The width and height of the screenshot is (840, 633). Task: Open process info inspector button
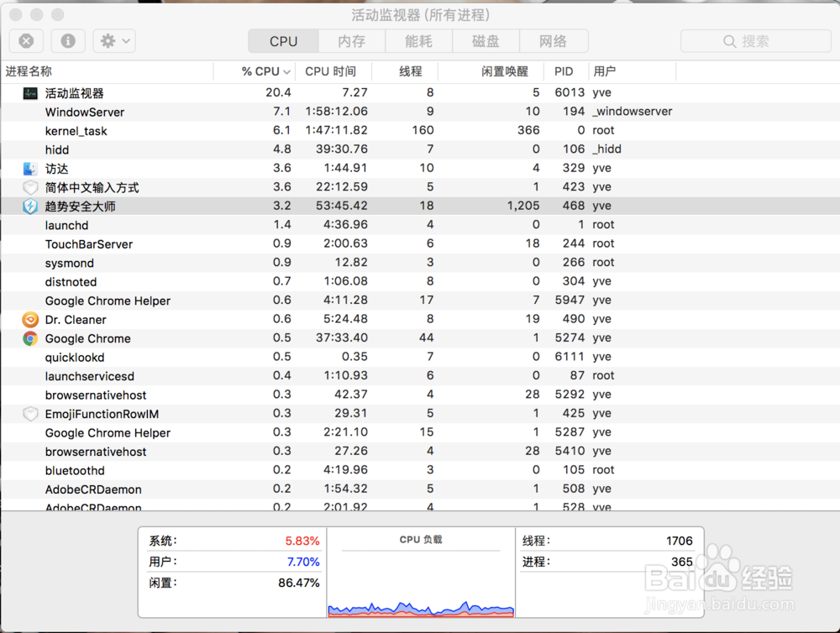coord(68,41)
